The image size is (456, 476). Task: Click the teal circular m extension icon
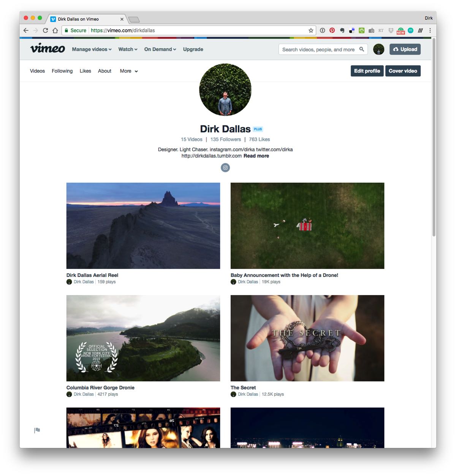click(x=410, y=30)
